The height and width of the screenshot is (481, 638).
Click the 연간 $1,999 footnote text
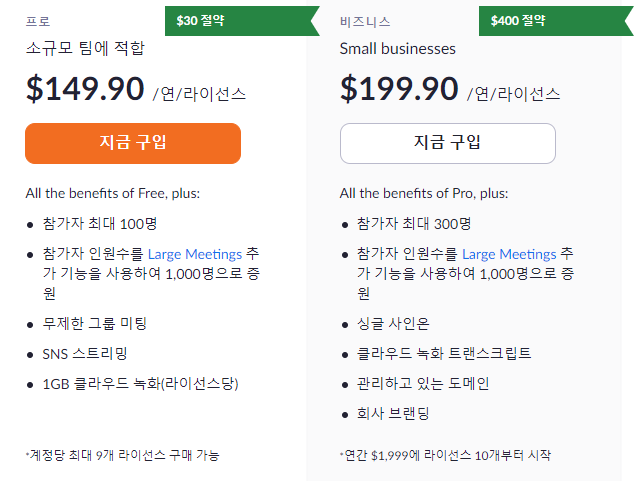click(444, 455)
